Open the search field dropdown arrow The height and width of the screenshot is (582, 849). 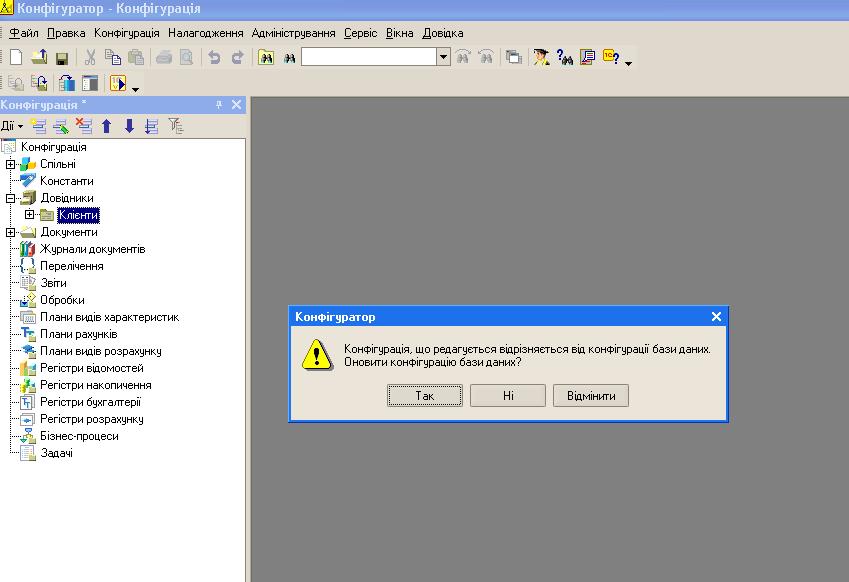(443, 57)
